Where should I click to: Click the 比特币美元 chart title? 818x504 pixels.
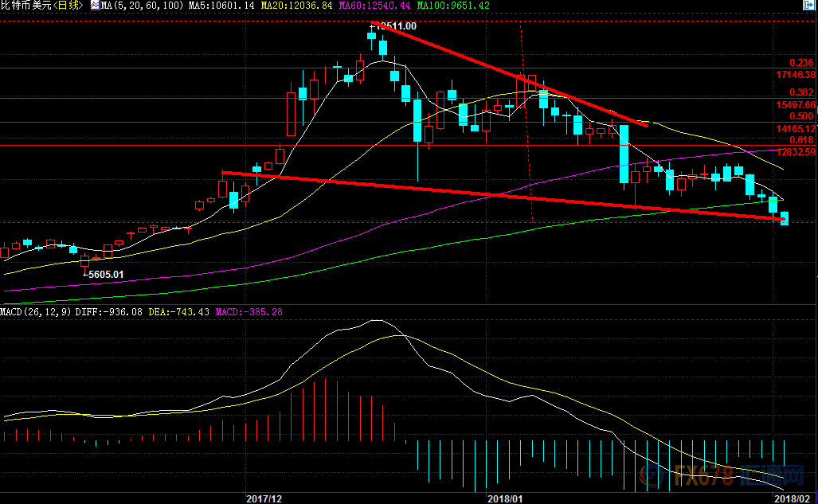point(26,6)
